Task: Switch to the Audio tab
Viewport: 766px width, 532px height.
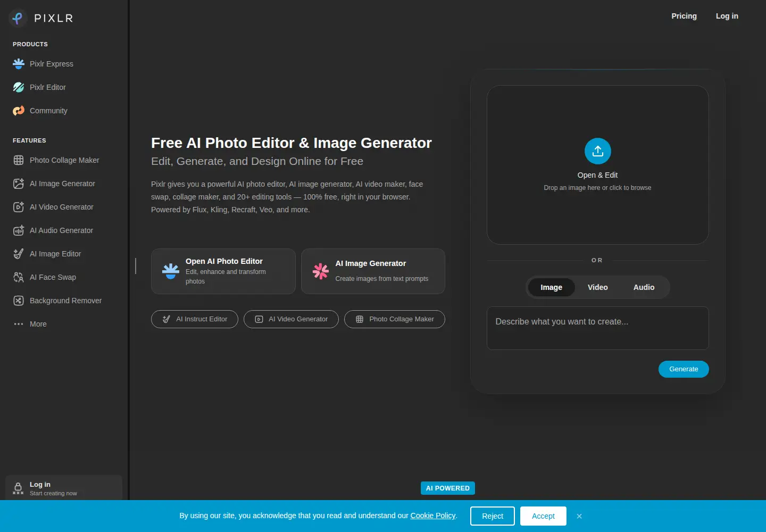Action: coord(644,287)
